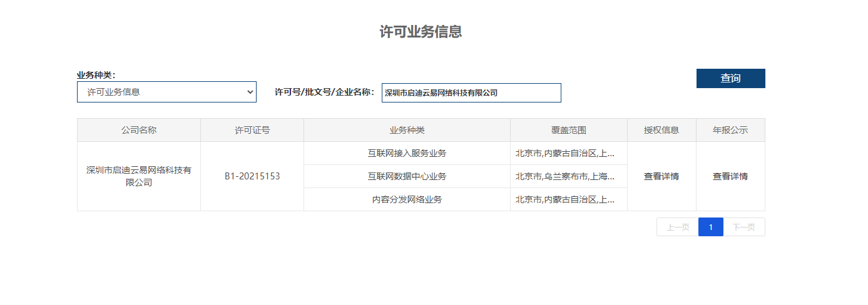Select page 1 in pagination
Screen dimensions: 868x305
pyautogui.click(x=711, y=227)
